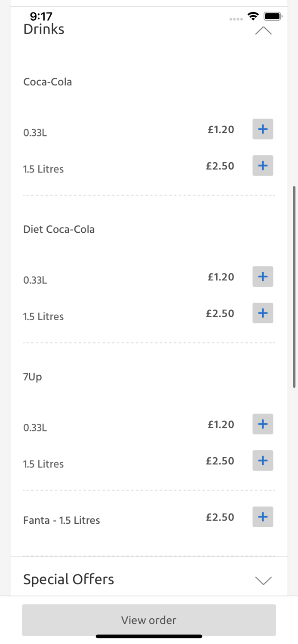Add 7Up 0.33L to order
This screenshot has height=644, width=298.
point(263,424)
